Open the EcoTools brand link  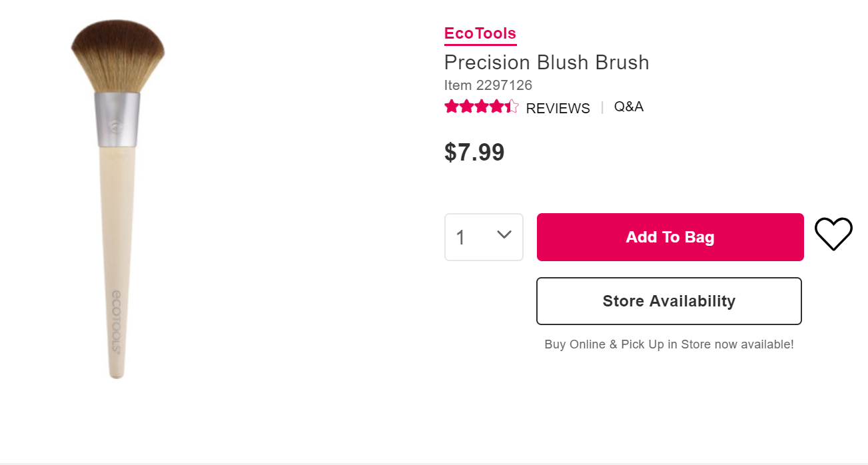[480, 33]
